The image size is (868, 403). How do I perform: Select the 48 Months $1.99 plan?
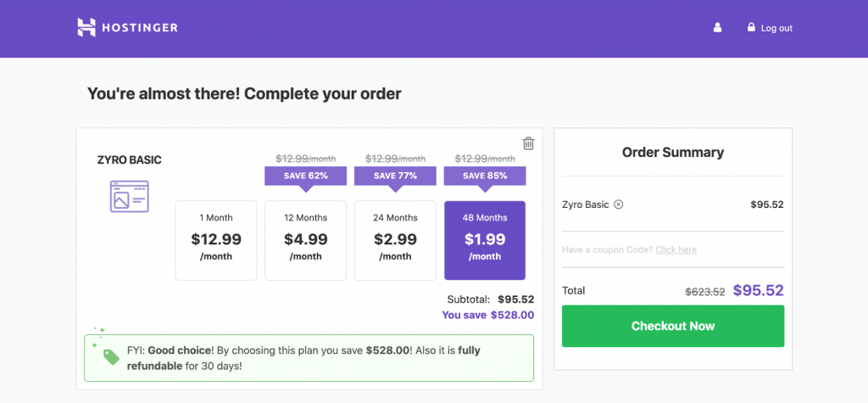pyautogui.click(x=485, y=241)
